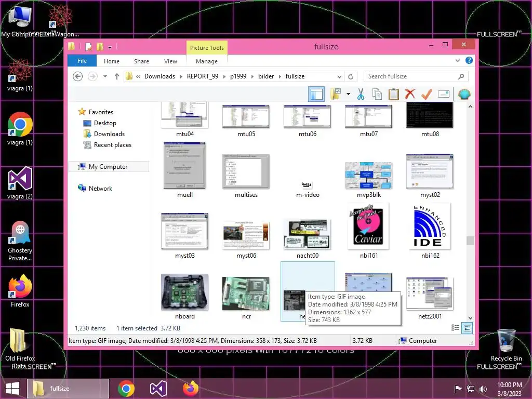Click the new folder icon in quick access toolbar

(x=99, y=46)
